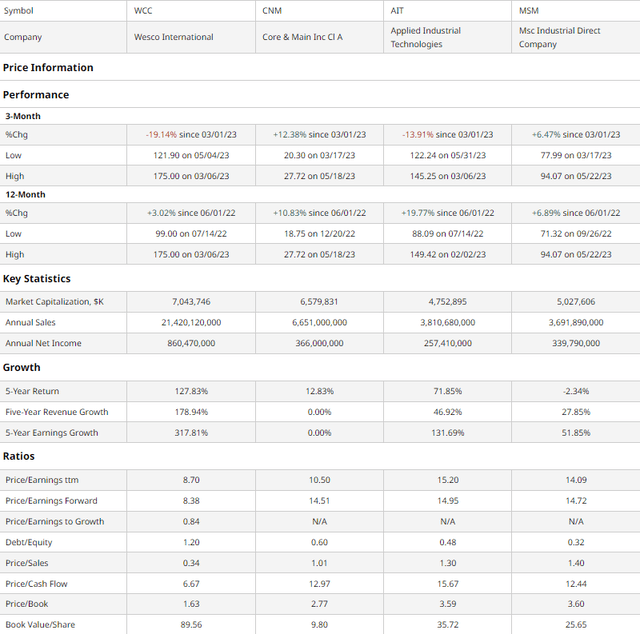Select 5-year return -2.34%
Viewport: 640px width, 634px height.
tap(576, 391)
